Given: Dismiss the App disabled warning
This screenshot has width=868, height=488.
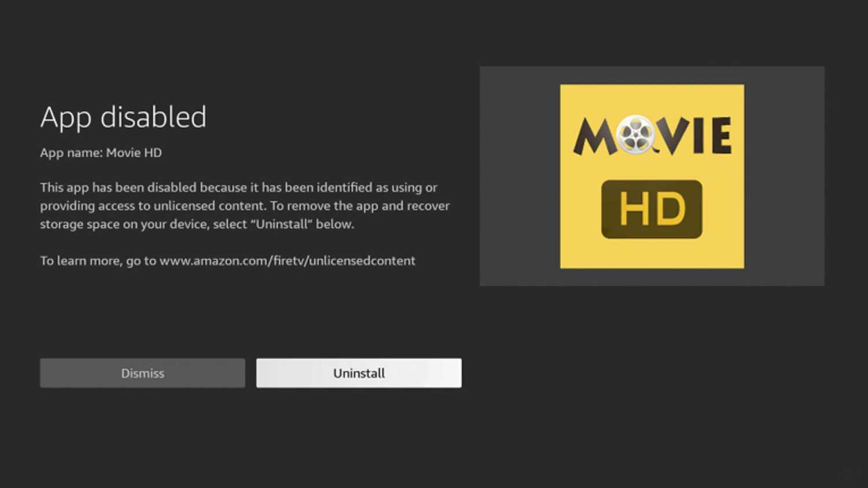Looking at the screenshot, I should click(142, 373).
